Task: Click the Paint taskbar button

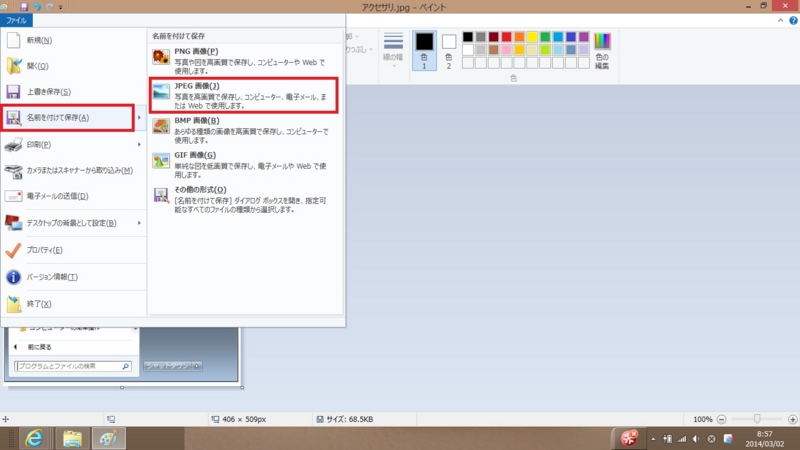Action: tap(109, 438)
